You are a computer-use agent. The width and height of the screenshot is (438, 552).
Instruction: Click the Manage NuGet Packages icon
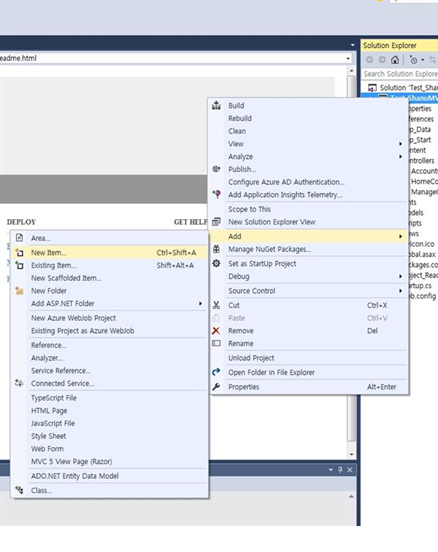click(216, 249)
